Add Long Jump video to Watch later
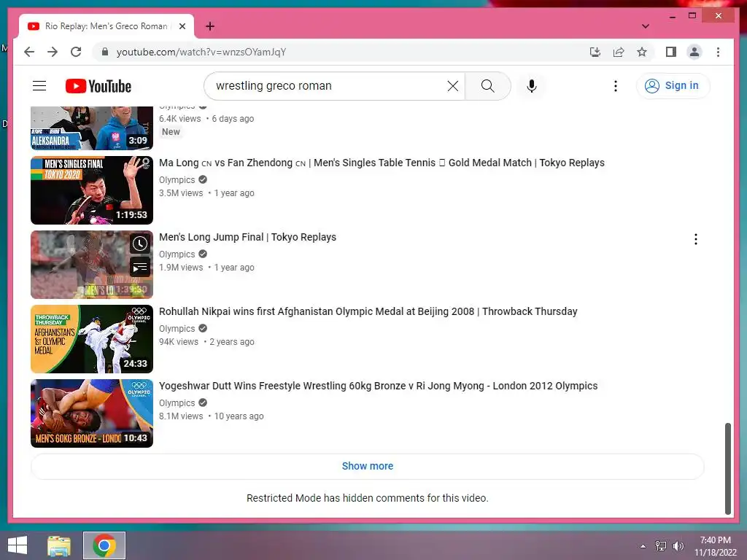Image resolution: width=747 pixels, height=560 pixels. (x=139, y=244)
